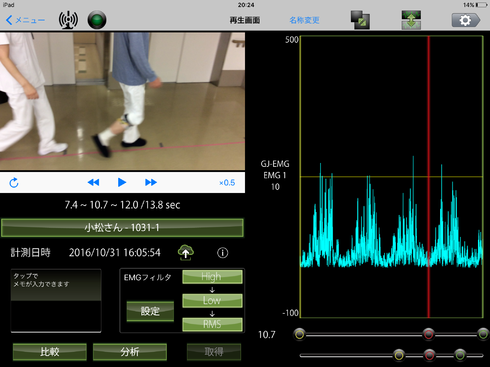The height and width of the screenshot is (367, 490).
Task: Tap the 分析 analysis button
Action: [130, 352]
